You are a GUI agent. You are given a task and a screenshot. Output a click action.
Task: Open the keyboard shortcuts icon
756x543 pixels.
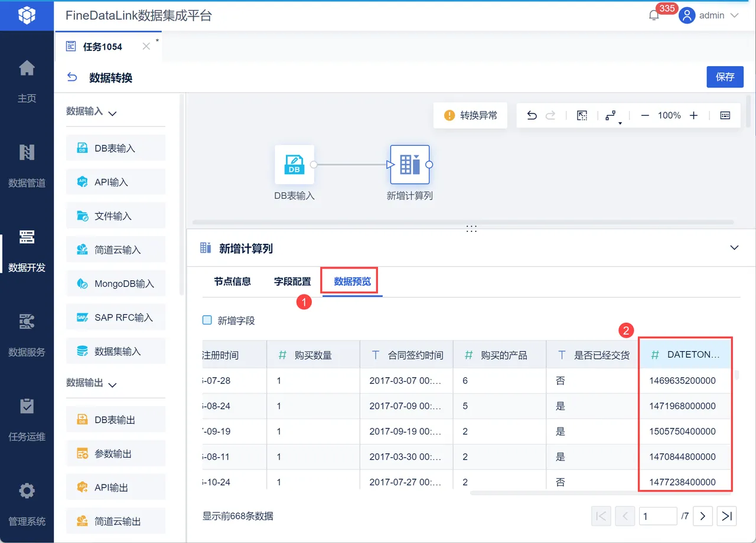coord(725,116)
